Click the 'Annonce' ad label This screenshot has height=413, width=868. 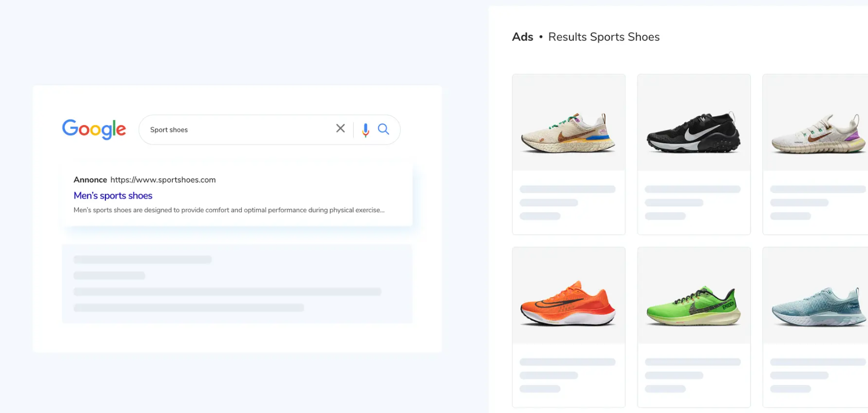point(90,180)
